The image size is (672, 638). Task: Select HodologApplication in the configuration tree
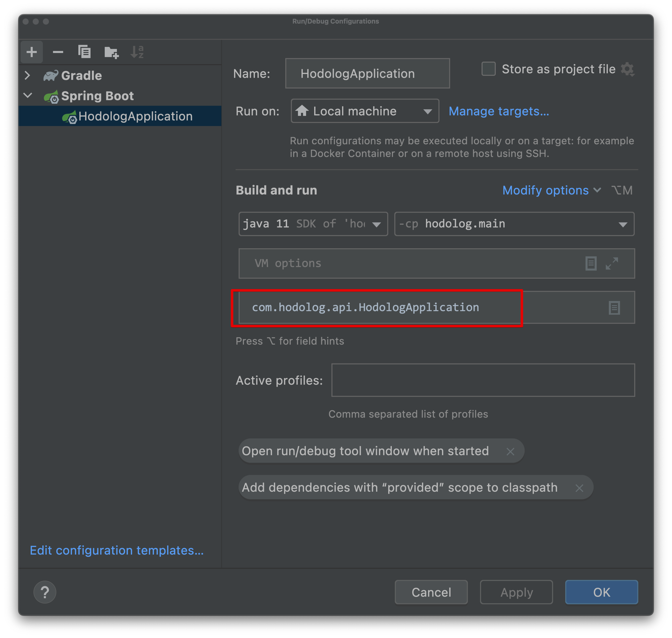pos(120,116)
